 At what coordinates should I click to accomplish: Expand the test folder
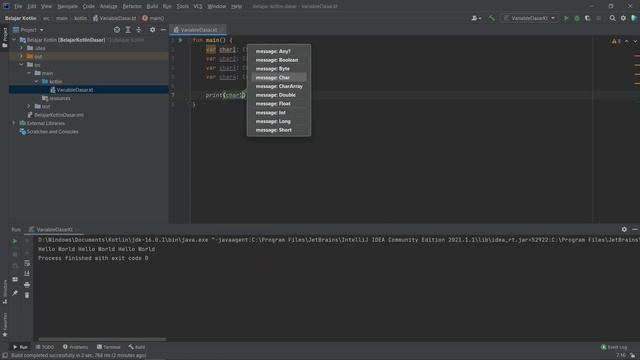[29, 106]
